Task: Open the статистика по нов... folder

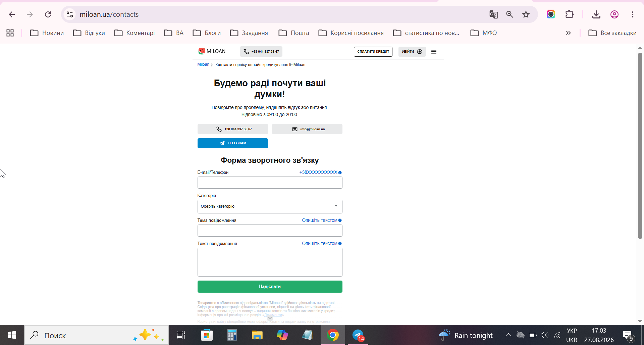Action: (x=426, y=33)
